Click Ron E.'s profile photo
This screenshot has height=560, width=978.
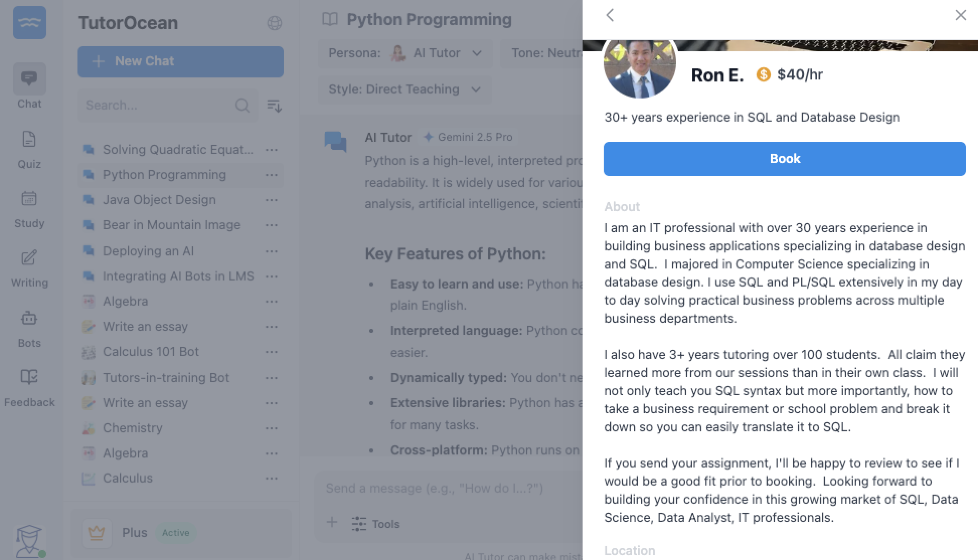[x=639, y=68]
